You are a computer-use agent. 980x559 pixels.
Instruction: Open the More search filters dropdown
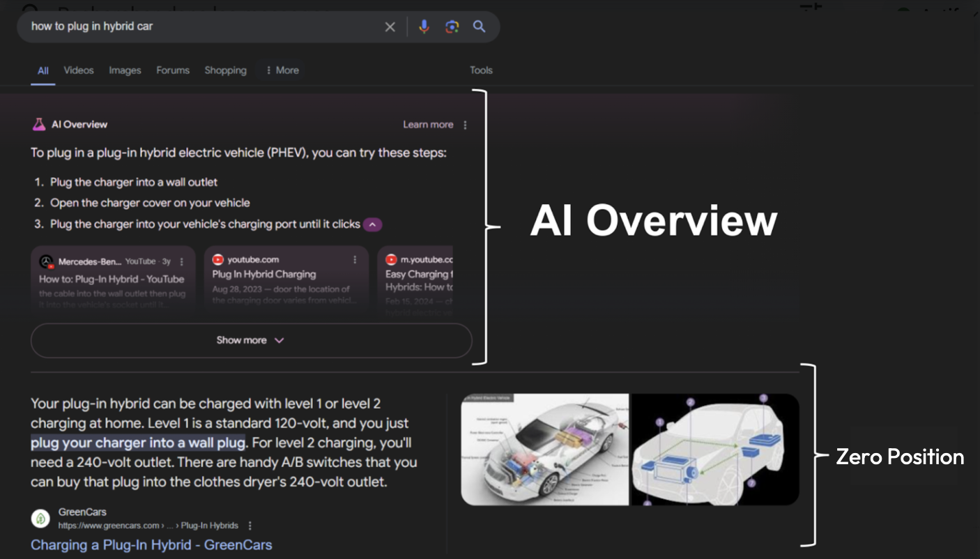coord(282,70)
